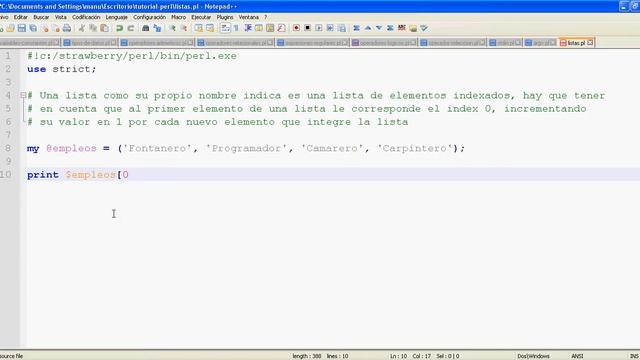Toggle show all characters (pilcrow icon)
640x360 pixels.
point(236,28)
